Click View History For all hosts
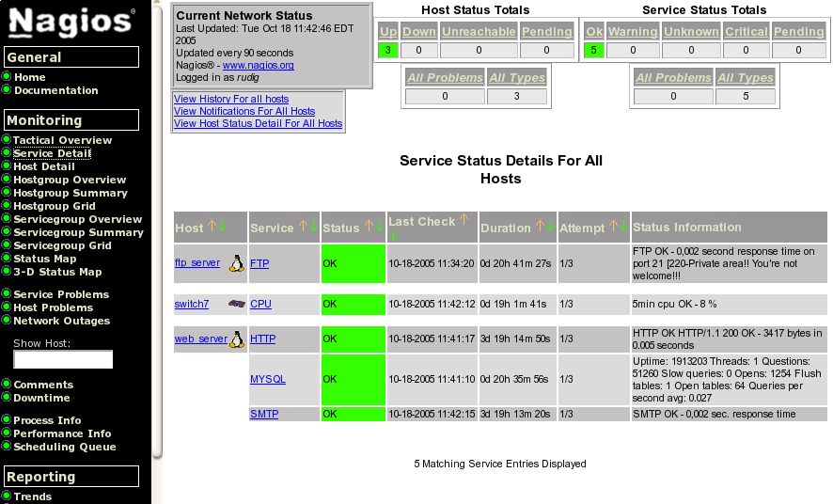This screenshot has width=833, height=504. (231, 99)
